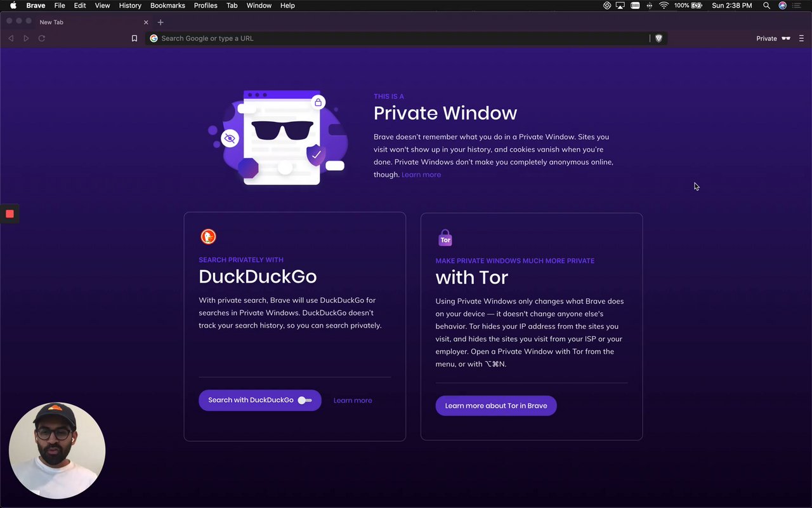The width and height of the screenshot is (812, 508).
Task: Open the Help menu
Action: pyautogui.click(x=287, y=5)
